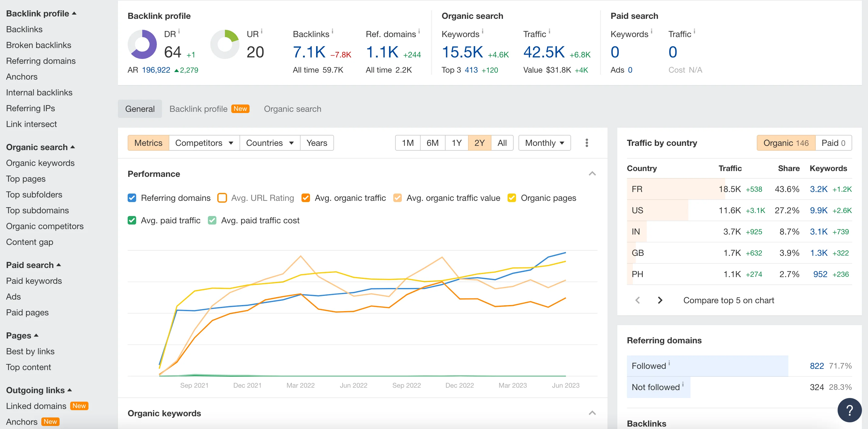Uncheck the Referring domains metric
This screenshot has height=429, width=868.
click(x=132, y=198)
